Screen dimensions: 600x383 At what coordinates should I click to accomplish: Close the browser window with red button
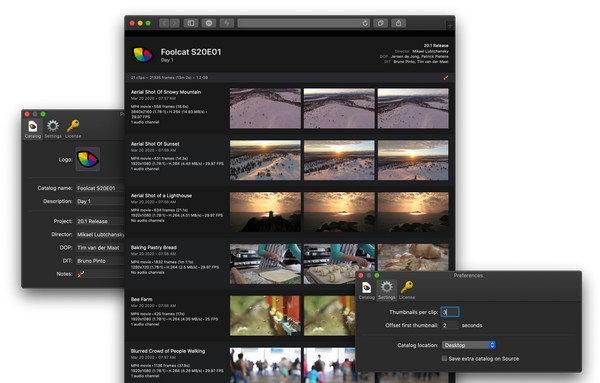tap(132, 23)
